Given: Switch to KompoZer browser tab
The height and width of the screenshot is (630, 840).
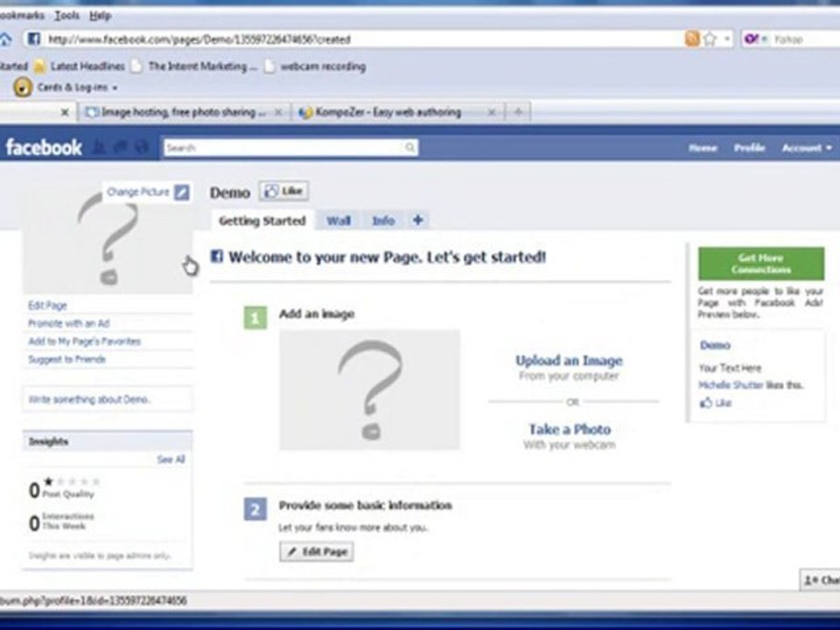Looking at the screenshot, I should (397, 113).
